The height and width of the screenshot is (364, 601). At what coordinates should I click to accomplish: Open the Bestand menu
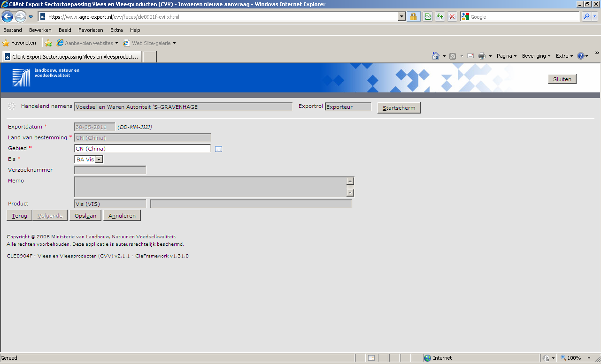pos(13,30)
